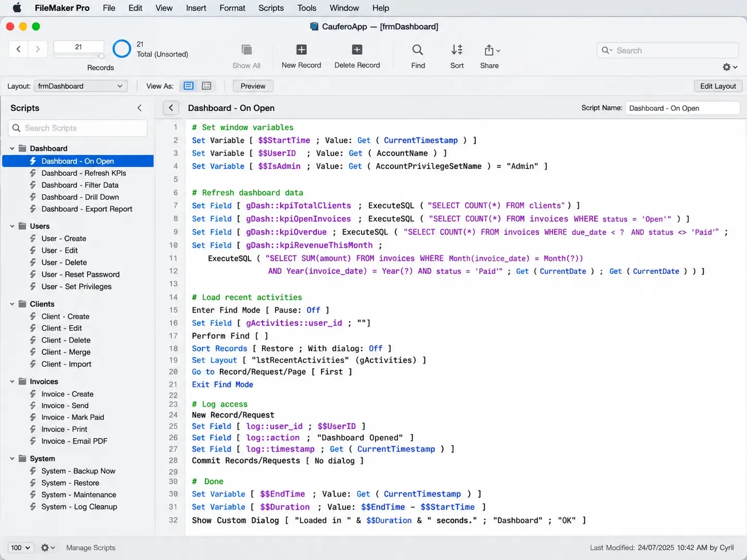
Task: Switch to list view icon
Action: pos(206,86)
